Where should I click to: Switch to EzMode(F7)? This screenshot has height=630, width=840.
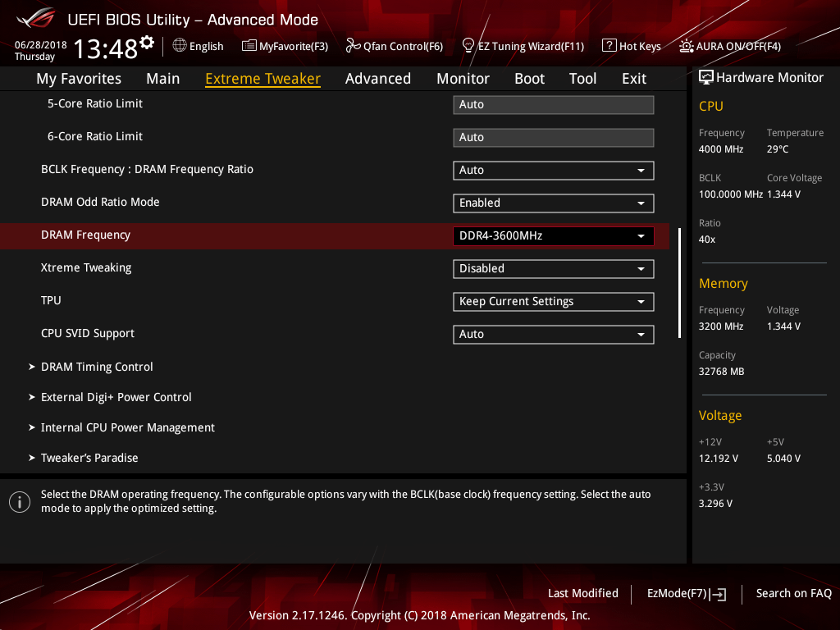[x=677, y=594]
